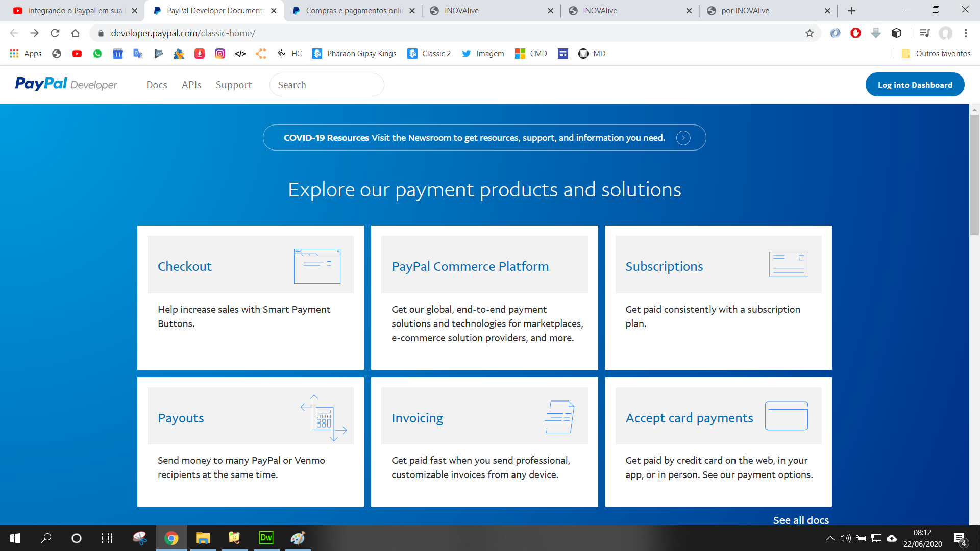Viewport: 980px width, 551px height.
Task: Open the WhatsApp bookmark icon
Action: 97,54
